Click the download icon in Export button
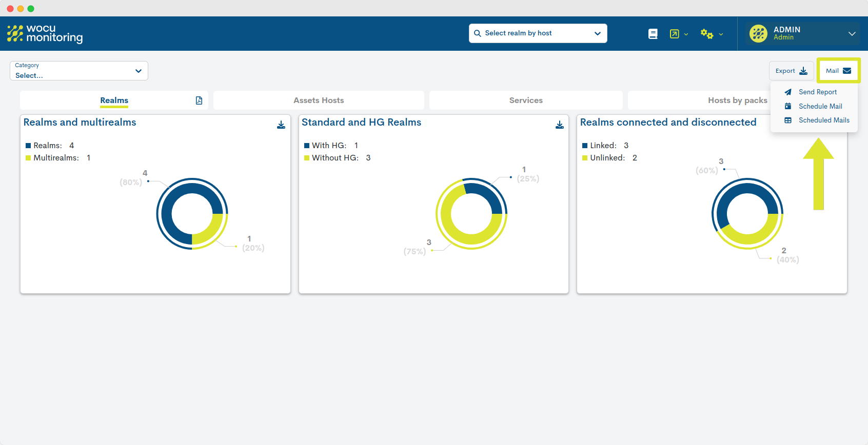 (803, 71)
